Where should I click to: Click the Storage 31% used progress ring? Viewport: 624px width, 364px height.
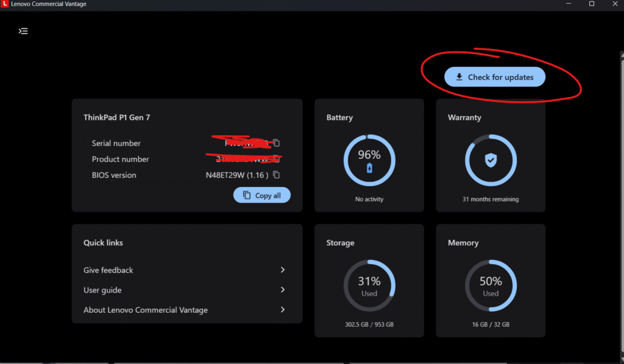click(369, 285)
